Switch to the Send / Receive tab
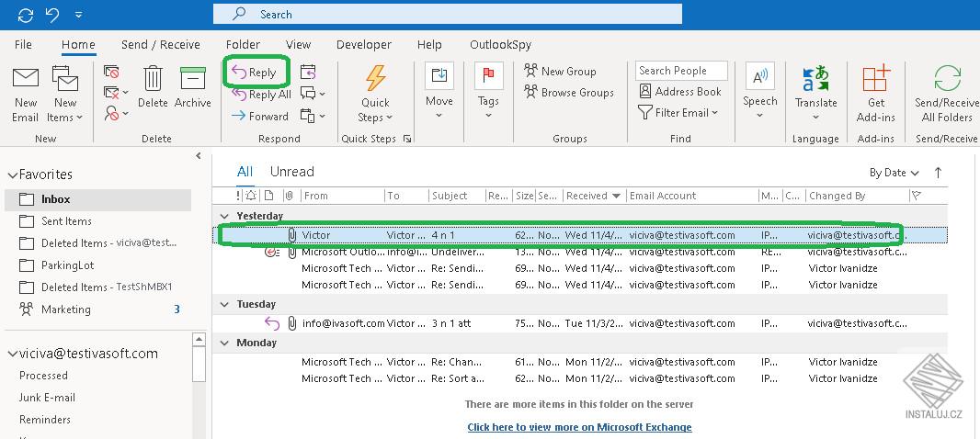The width and height of the screenshot is (980, 439). [x=161, y=44]
